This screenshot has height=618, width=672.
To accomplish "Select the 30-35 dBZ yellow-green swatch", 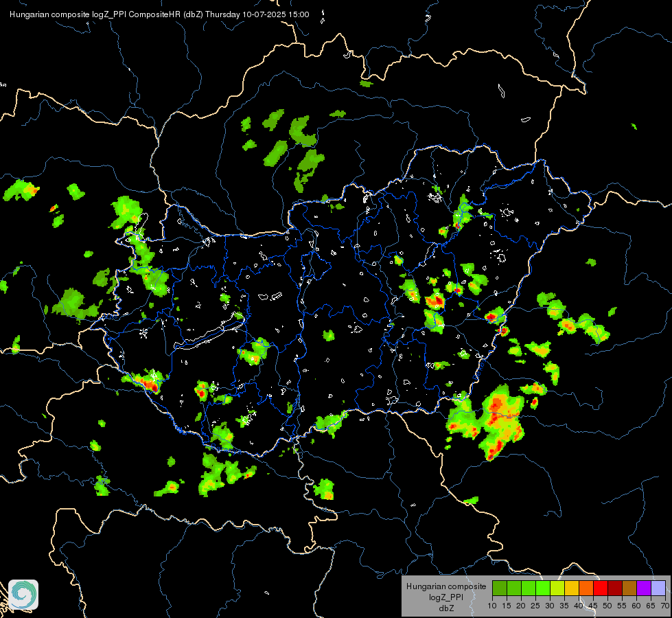I will coord(557,588).
